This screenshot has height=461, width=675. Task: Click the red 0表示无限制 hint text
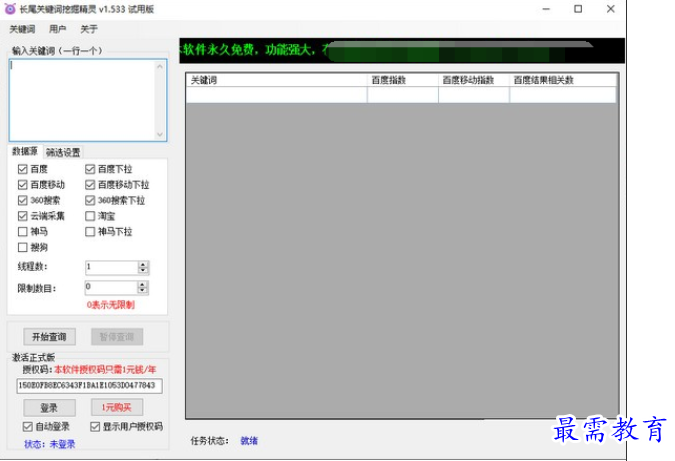(x=111, y=305)
